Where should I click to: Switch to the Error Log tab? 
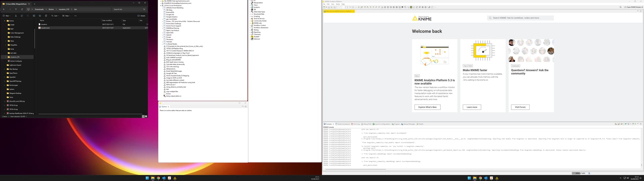click(356, 124)
